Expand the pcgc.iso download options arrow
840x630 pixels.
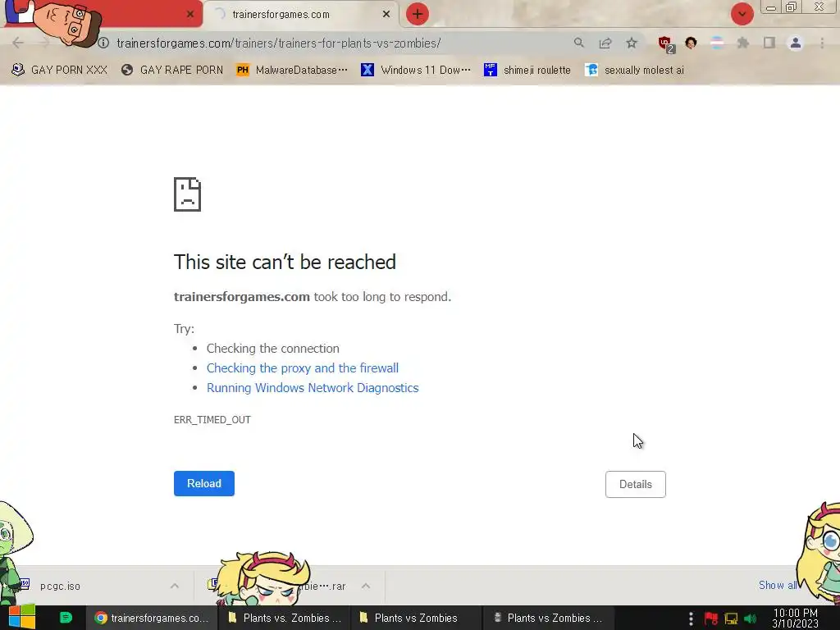click(x=175, y=586)
